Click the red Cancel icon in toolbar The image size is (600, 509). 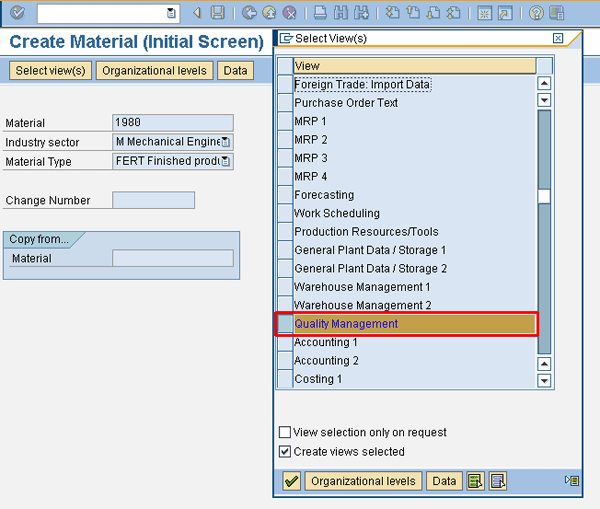(x=290, y=13)
